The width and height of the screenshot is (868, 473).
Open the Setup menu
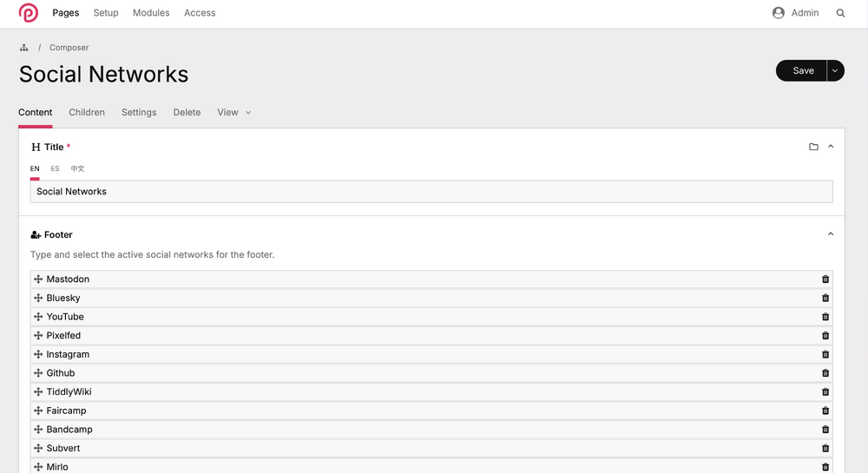[x=106, y=13]
